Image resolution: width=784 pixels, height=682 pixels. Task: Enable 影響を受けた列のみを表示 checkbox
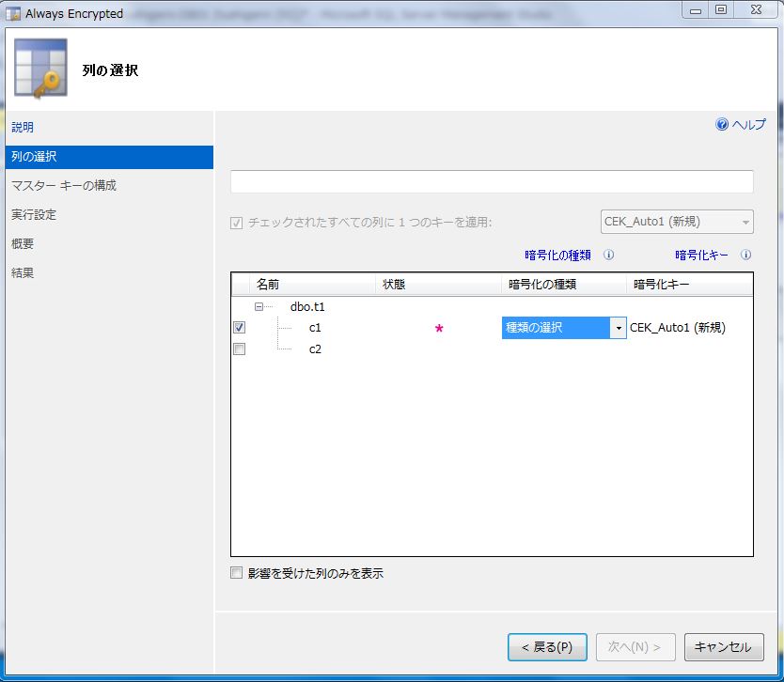point(236,573)
